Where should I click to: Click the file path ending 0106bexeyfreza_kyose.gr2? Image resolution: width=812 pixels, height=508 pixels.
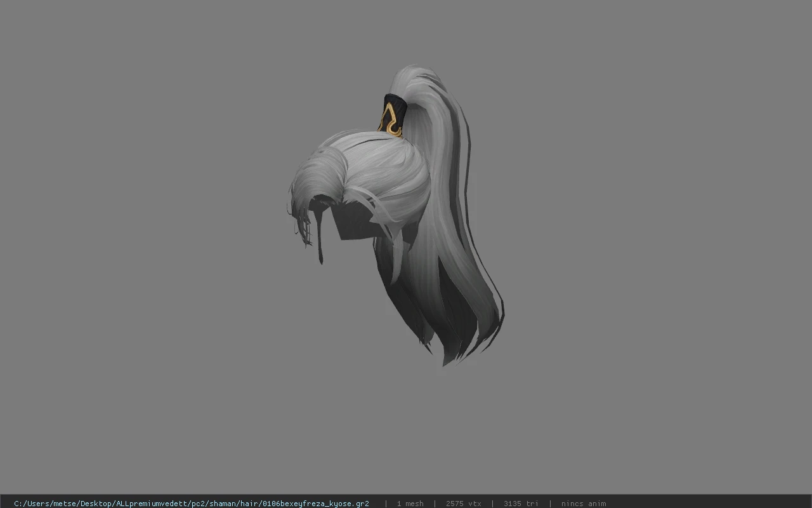192,504
